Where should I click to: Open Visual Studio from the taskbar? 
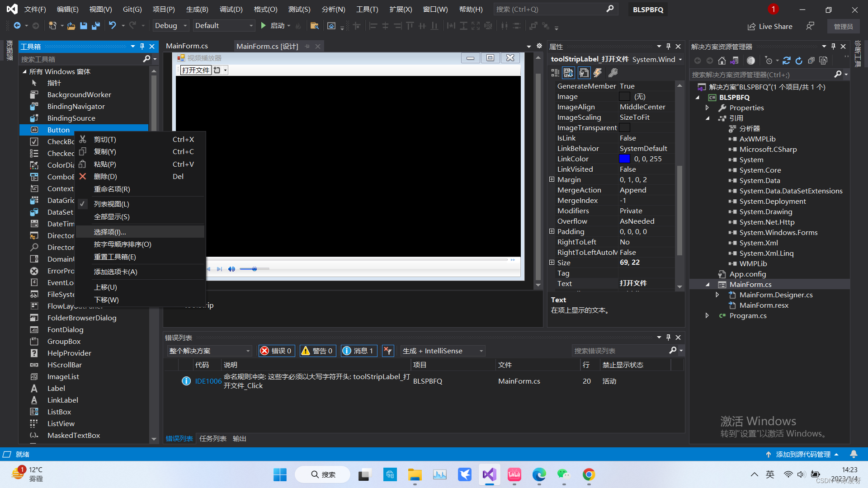(x=489, y=474)
